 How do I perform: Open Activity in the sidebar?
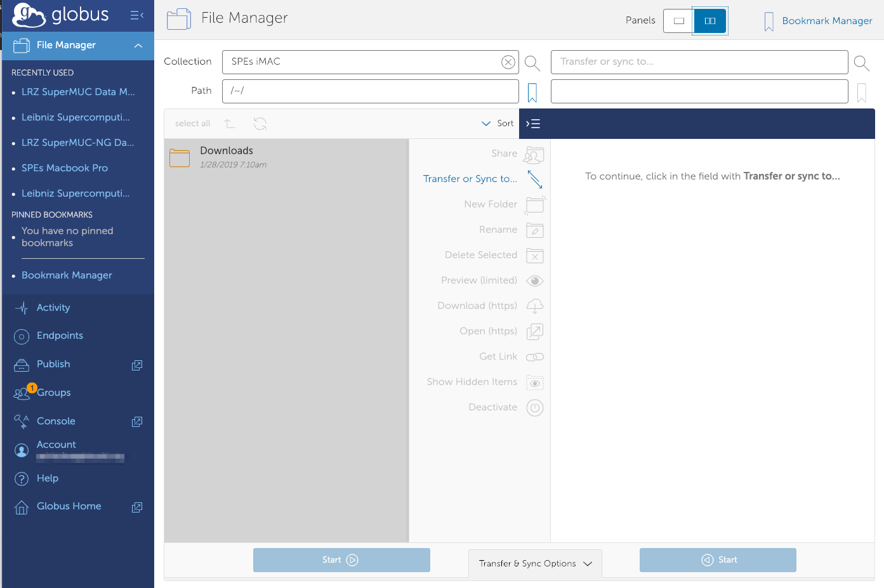pyautogui.click(x=53, y=308)
